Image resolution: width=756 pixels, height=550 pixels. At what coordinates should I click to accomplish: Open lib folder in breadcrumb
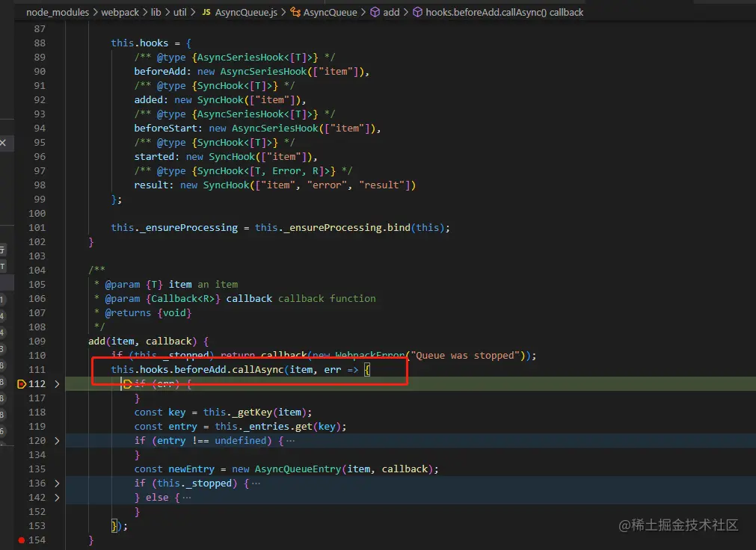(156, 12)
